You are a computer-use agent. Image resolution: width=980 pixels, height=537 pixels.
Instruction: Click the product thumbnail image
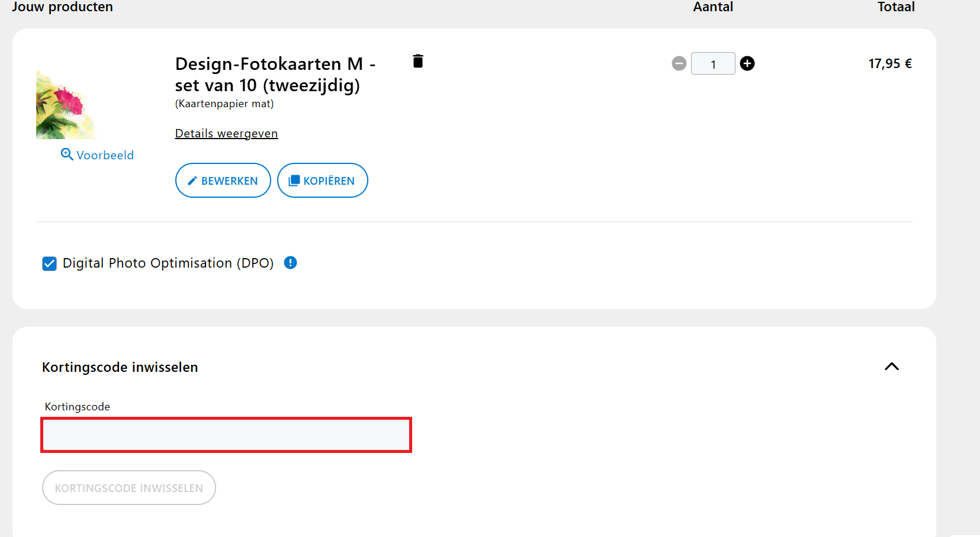click(68, 104)
